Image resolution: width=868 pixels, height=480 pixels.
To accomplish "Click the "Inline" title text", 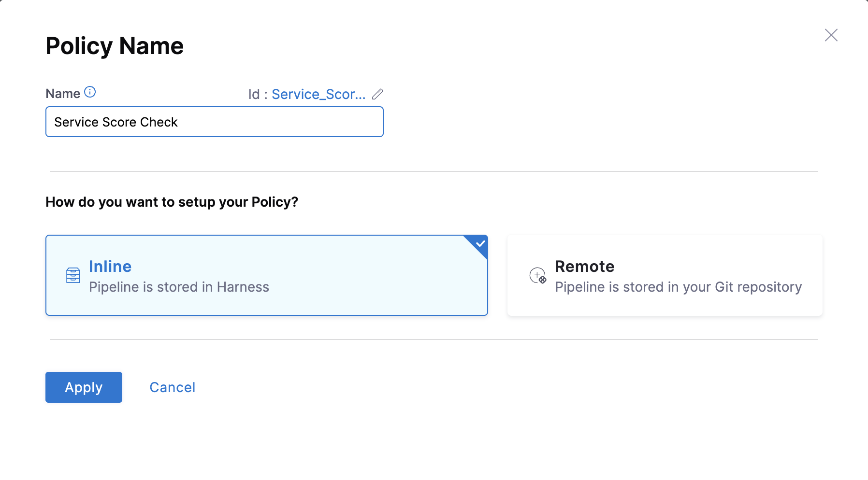I will point(110,267).
